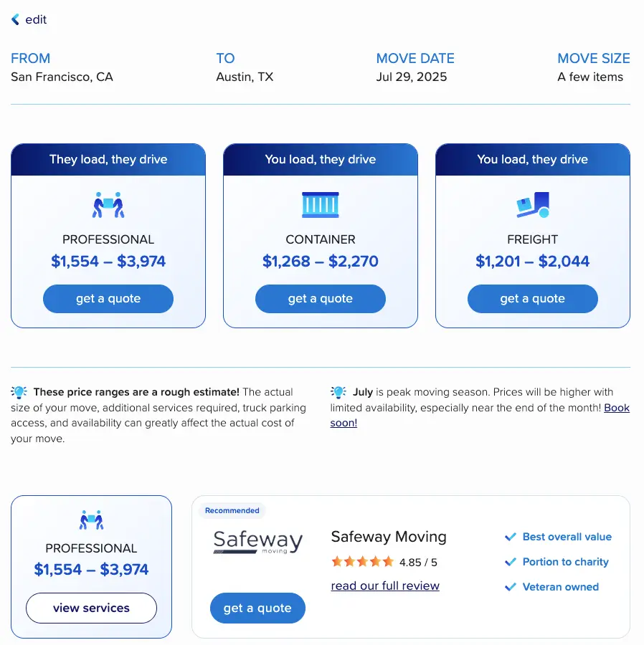The height and width of the screenshot is (645, 644).
Task: Click the movers carrying box icon in Professional card
Action: click(108, 204)
